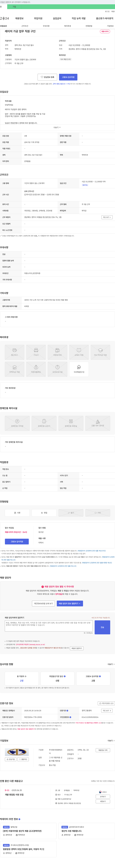115x868 pixels.
Task: Click the 빅데이터 추천 정보 info icon
Action: point(19,819)
